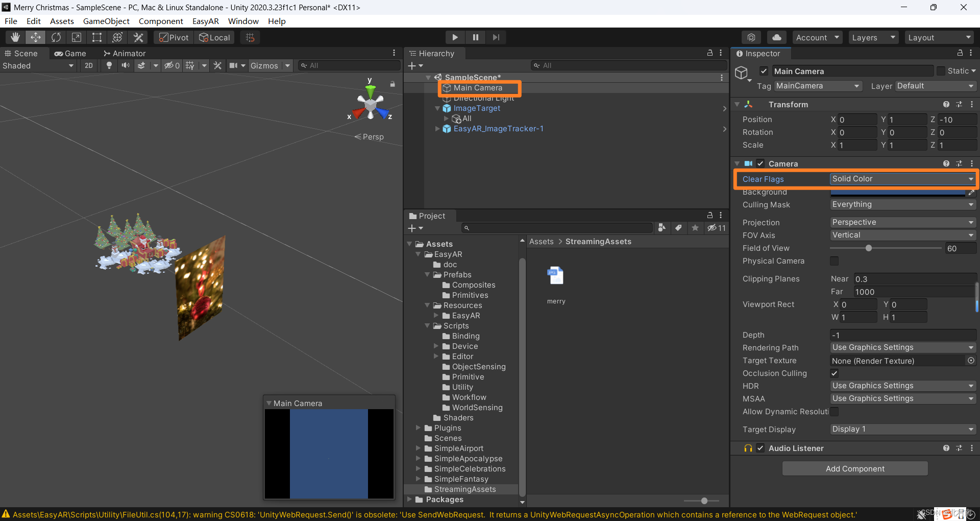Lock the Hierarchy panel

(709, 53)
